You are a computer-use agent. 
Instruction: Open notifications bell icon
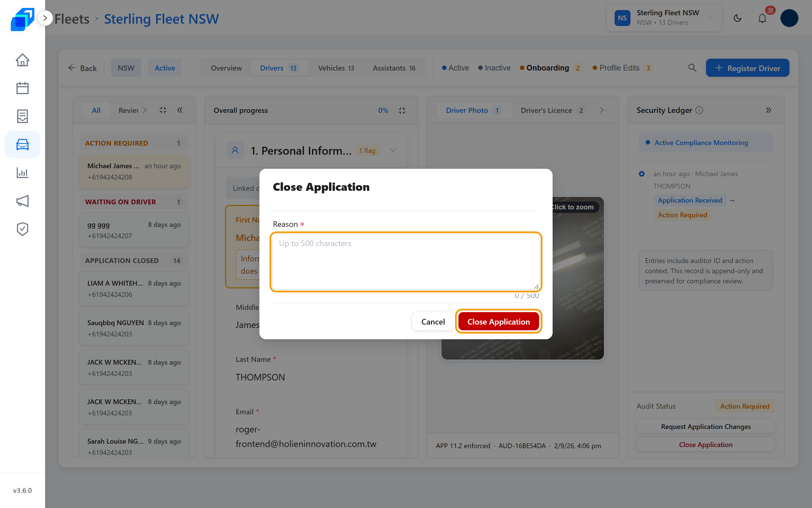[762, 18]
